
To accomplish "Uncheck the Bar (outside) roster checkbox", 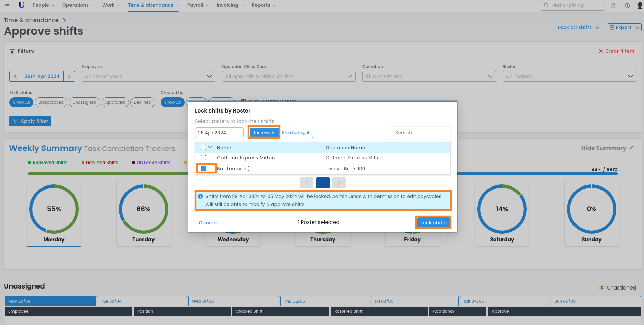I will point(203,169).
